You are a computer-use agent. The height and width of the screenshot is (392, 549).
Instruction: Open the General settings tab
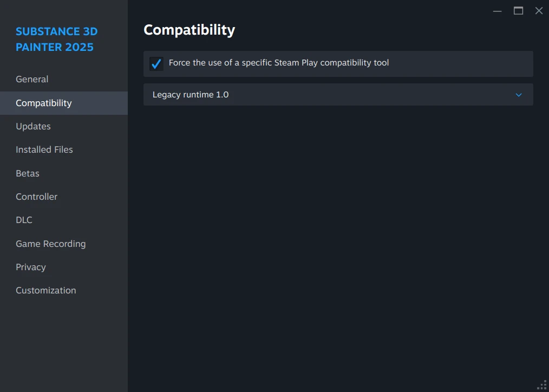pos(32,79)
